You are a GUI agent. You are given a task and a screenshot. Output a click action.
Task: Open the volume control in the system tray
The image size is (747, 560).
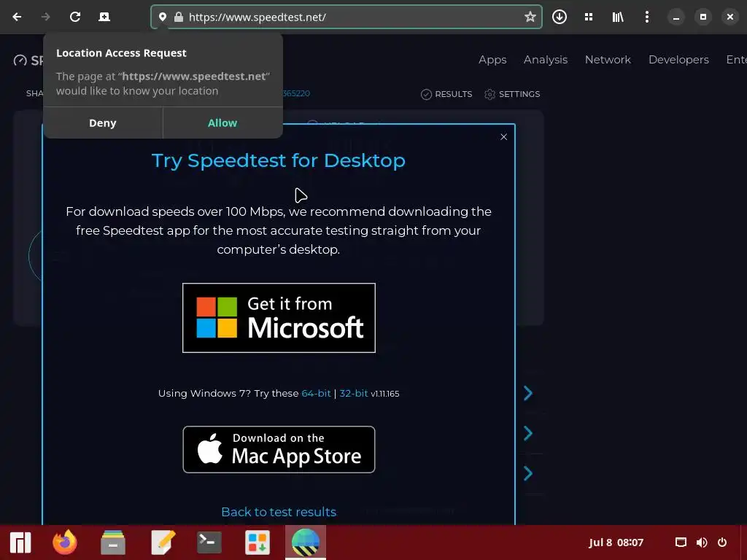pyautogui.click(x=702, y=542)
